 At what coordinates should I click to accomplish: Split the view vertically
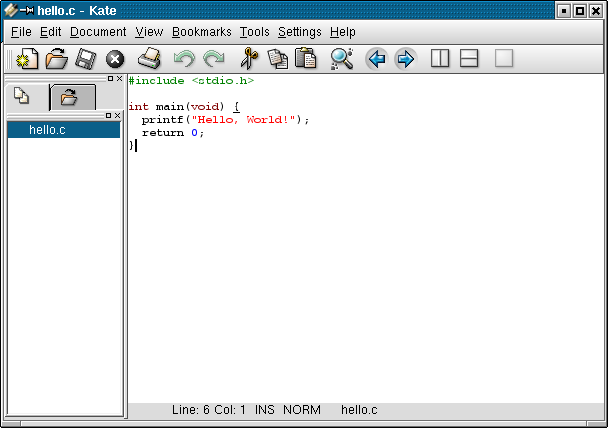[x=440, y=59]
